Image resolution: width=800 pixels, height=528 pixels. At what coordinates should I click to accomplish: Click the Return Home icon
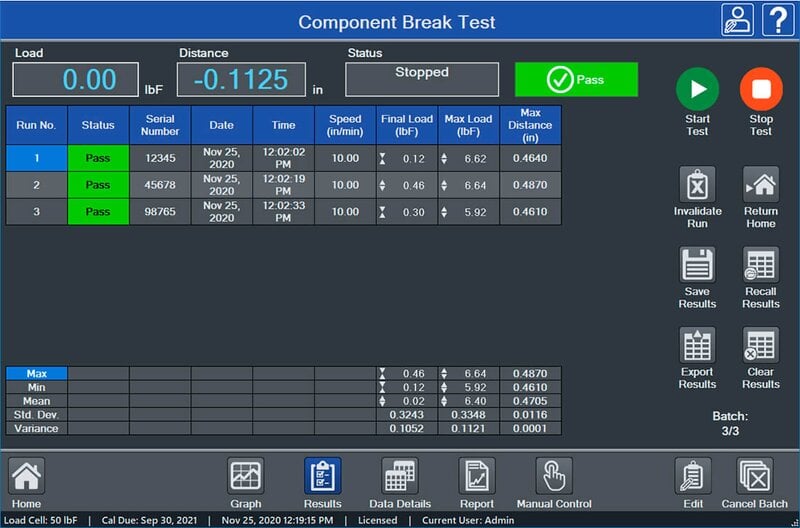coord(761,184)
